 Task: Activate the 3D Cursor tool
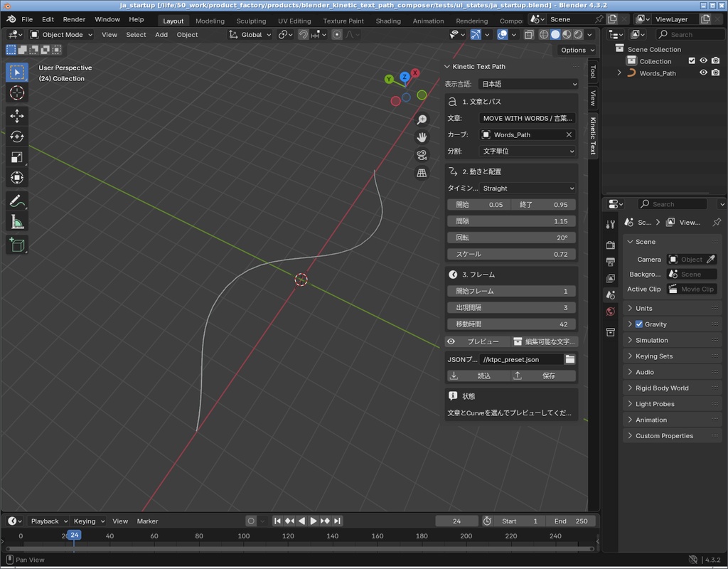click(17, 93)
